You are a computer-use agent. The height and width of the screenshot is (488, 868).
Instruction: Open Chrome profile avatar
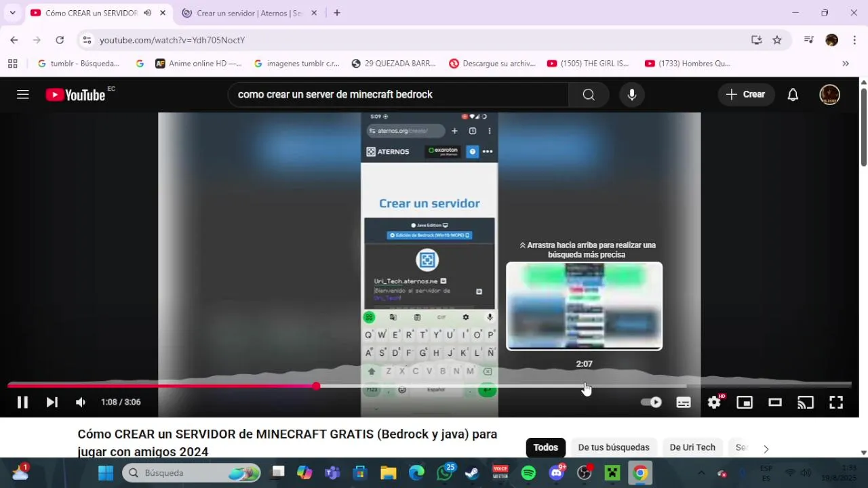point(832,40)
